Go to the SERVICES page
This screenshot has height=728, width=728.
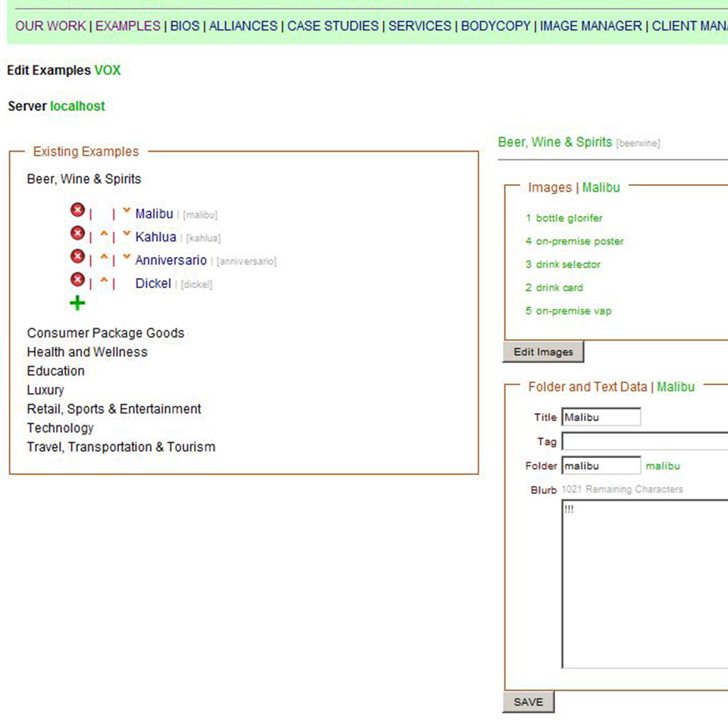pyautogui.click(x=419, y=26)
